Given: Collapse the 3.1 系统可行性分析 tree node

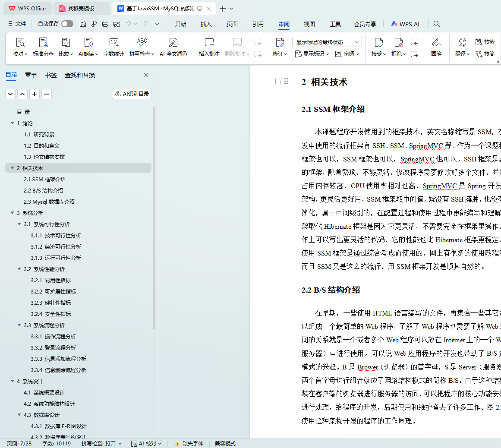Looking at the screenshot, I should tap(19, 224).
